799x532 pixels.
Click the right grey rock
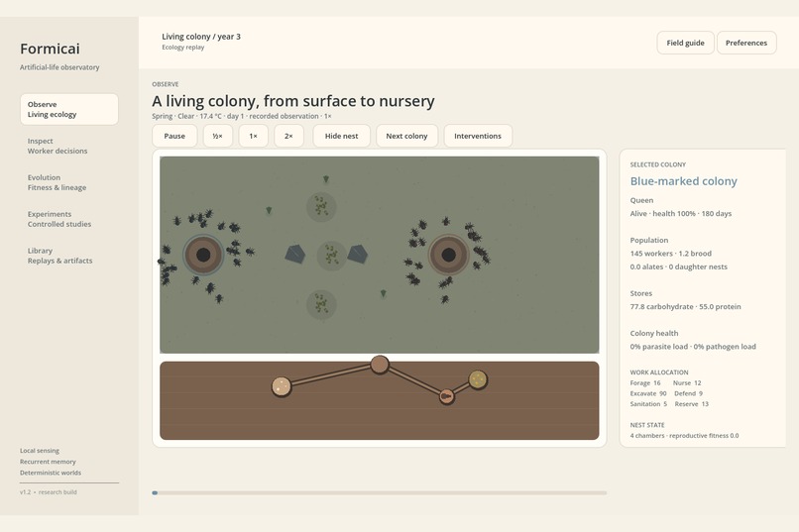coord(358,254)
